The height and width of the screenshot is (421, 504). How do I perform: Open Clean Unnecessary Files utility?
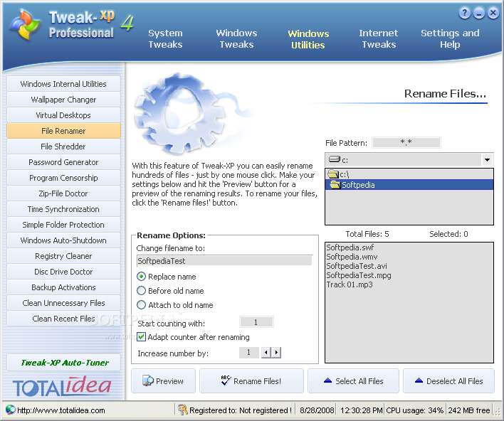pos(63,303)
